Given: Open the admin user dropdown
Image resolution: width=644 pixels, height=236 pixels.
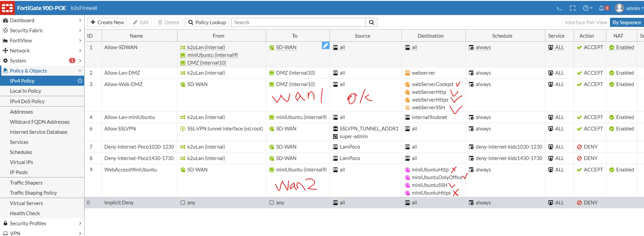Looking at the screenshot, I should [x=629, y=8].
